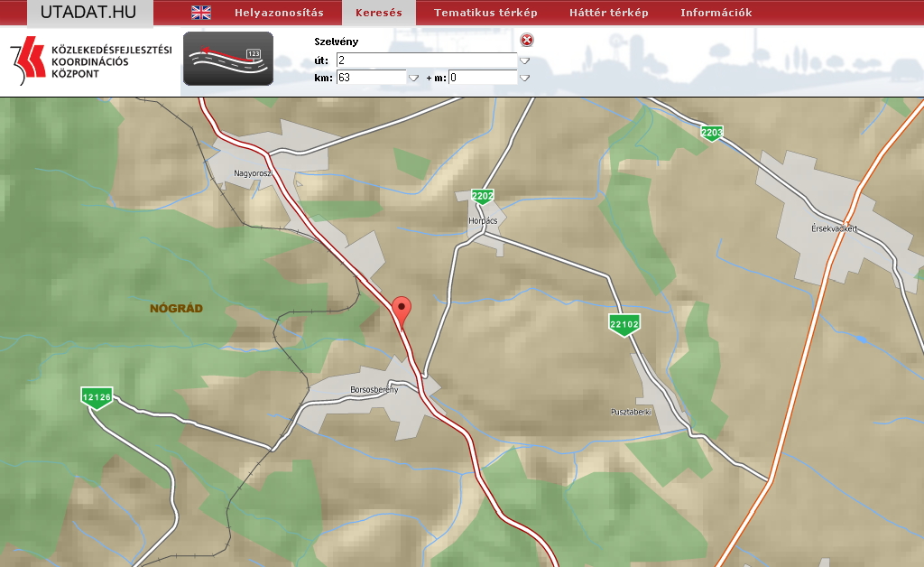
Task: Click the red location pin marker
Action: [x=403, y=308]
